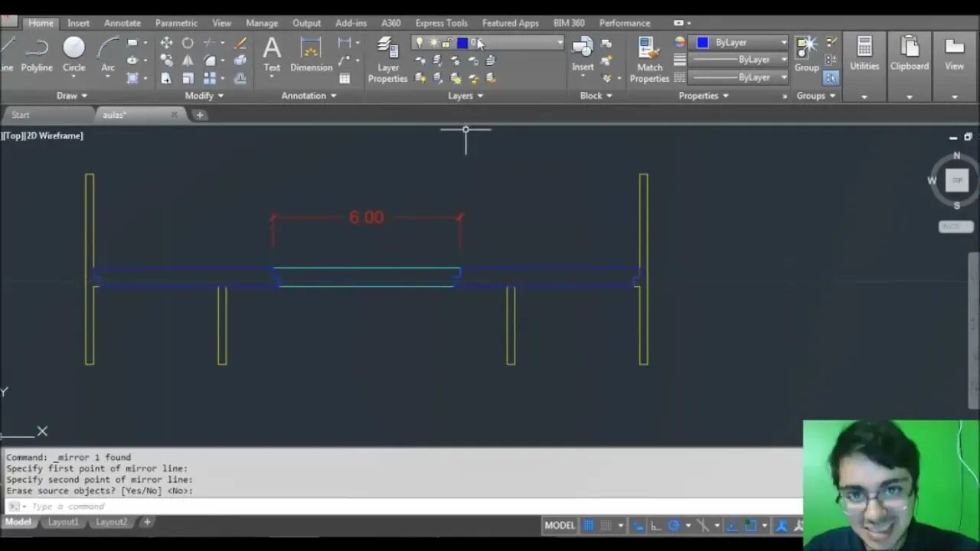Toggle polar tracking in status bar
The width and height of the screenshot is (980, 551).
tap(674, 525)
